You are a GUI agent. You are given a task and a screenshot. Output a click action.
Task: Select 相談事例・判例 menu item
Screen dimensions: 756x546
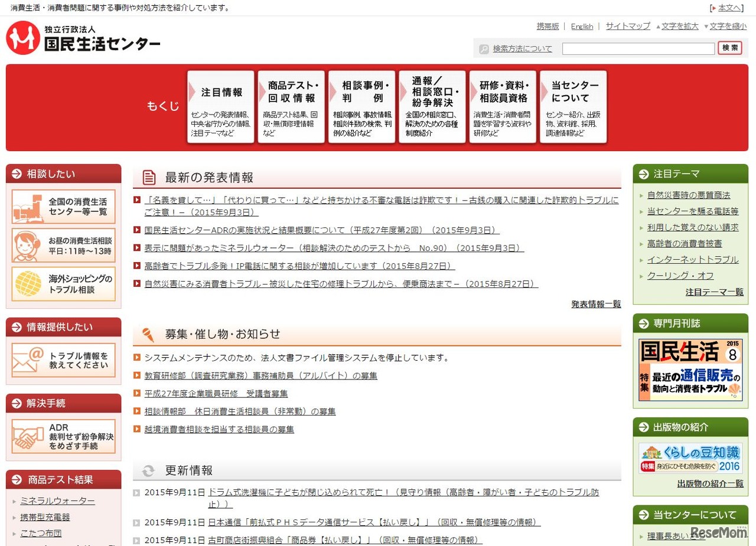coord(361,107)
